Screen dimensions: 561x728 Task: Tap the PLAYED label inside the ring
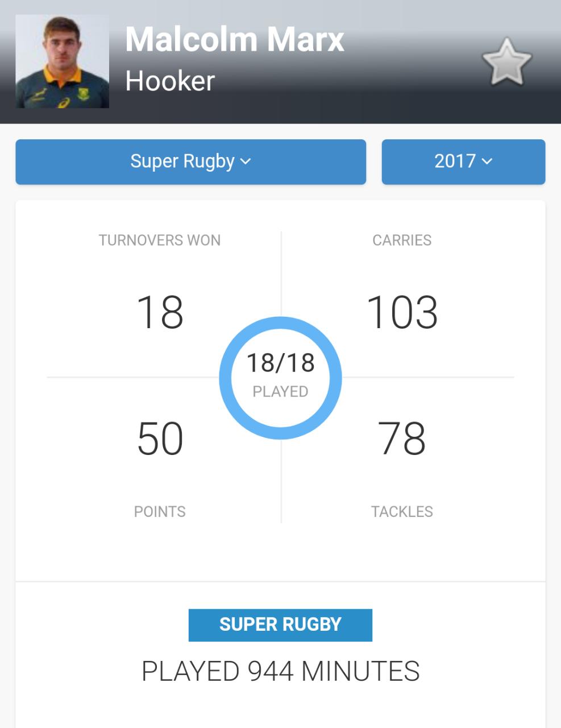[280, 392]
